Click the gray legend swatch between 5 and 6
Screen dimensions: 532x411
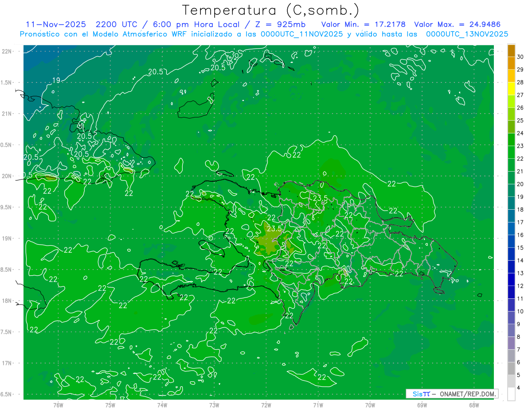[x=511, y=369]
